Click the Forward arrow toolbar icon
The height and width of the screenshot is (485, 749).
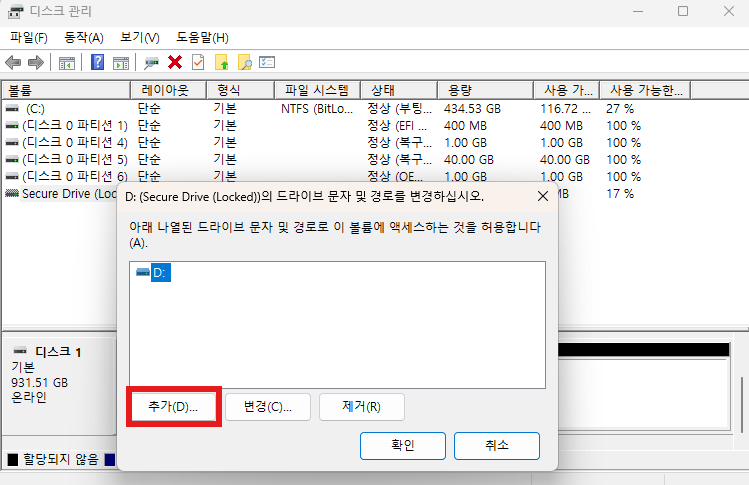click(36, 63)
